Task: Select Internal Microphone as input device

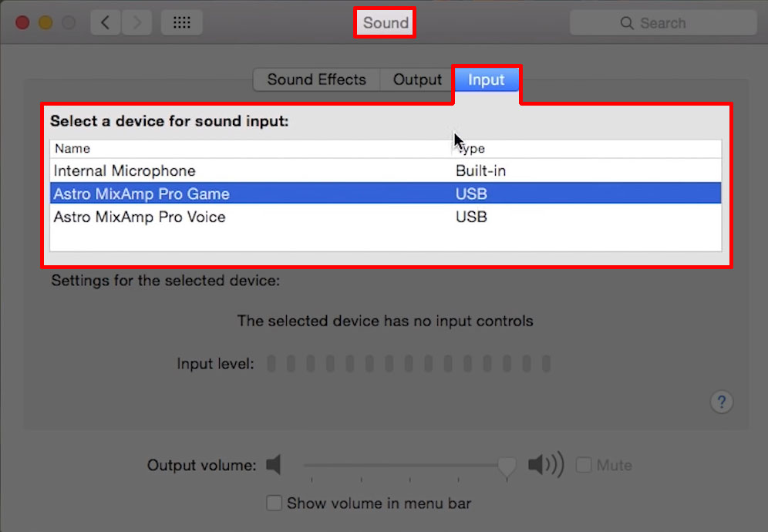Action: pos(231,170)
